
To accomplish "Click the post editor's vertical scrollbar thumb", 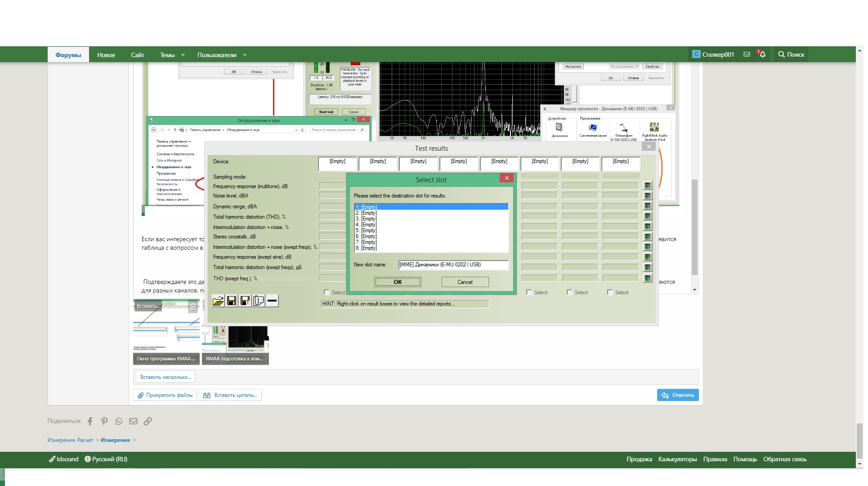I will coord(694,227).
